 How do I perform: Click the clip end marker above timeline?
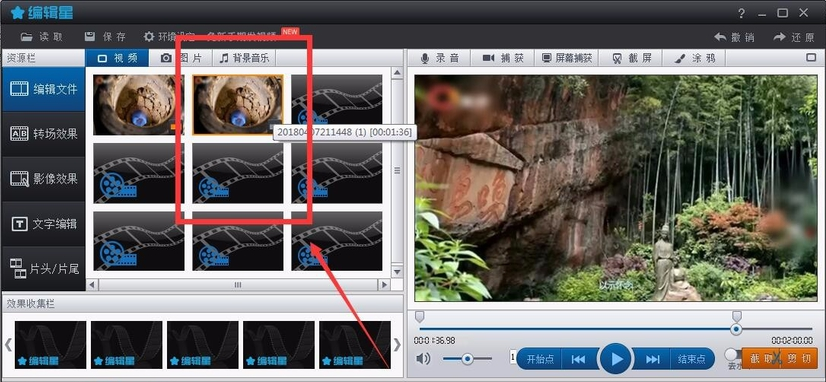click(737, 316)
